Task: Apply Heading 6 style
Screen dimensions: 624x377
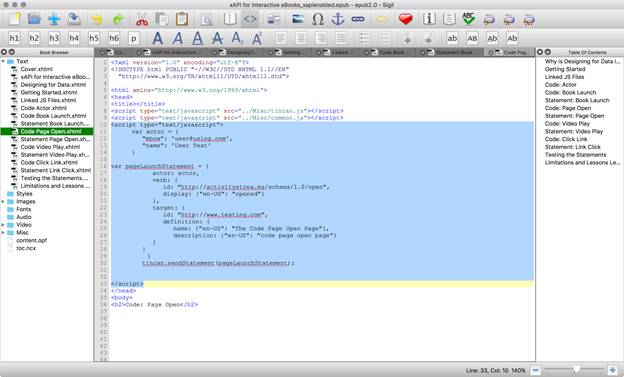Action: [114, 38]
